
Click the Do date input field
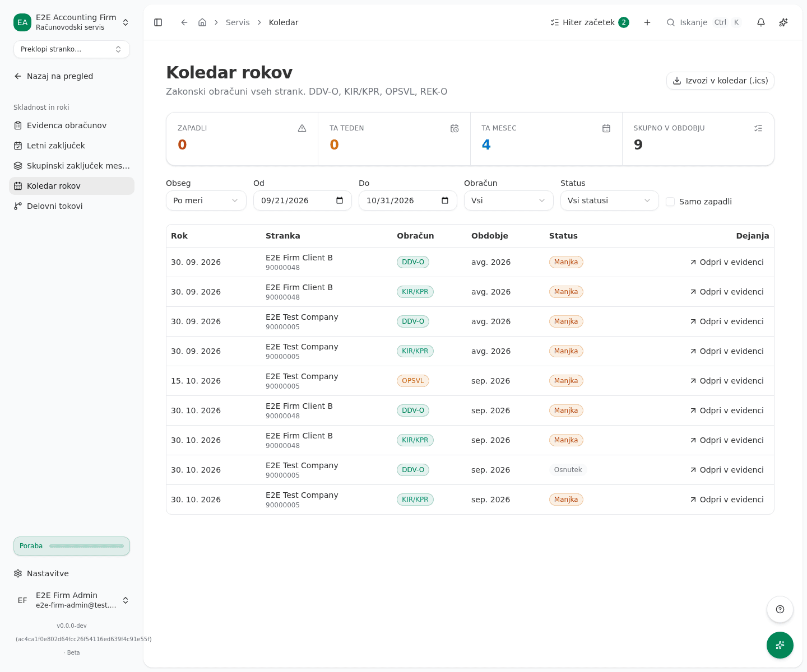(408, 200)
